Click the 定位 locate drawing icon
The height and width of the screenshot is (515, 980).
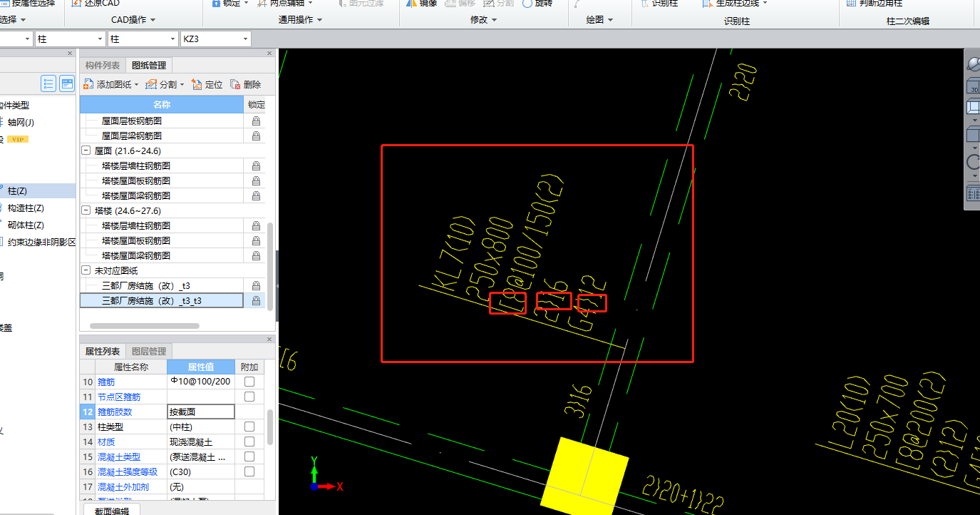coord(197,84)
